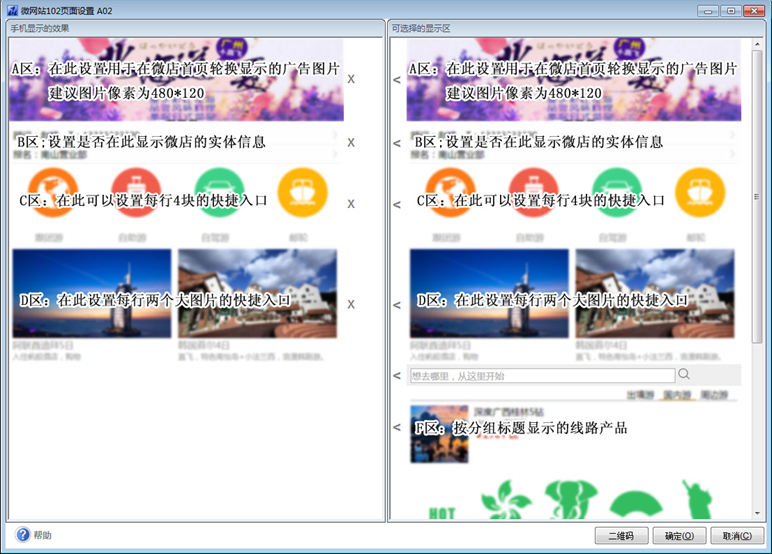Add F区 route products using its left arrow
The image size is (772, 554).
coord(397,427)
